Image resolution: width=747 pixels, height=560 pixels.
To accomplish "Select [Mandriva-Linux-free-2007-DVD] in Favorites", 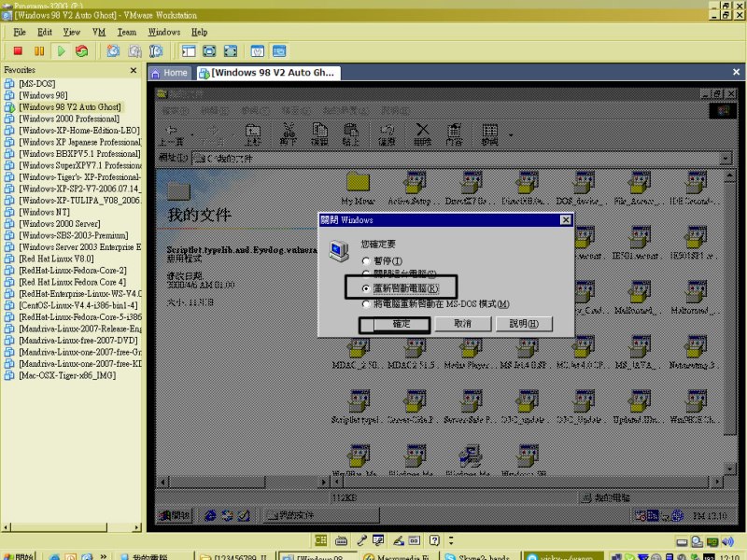I will 78,341.
